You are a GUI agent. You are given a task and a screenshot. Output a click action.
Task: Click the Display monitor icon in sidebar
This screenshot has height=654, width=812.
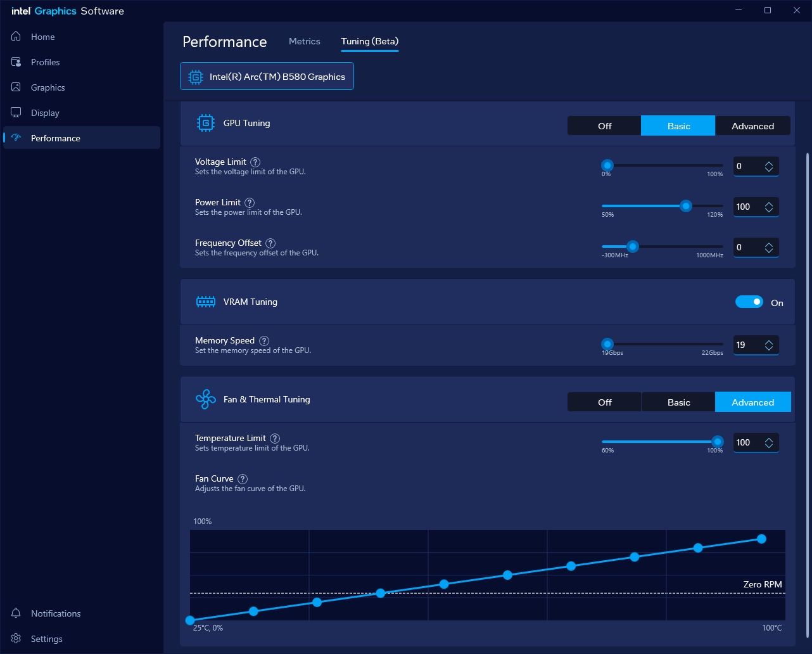pos(16,113)
